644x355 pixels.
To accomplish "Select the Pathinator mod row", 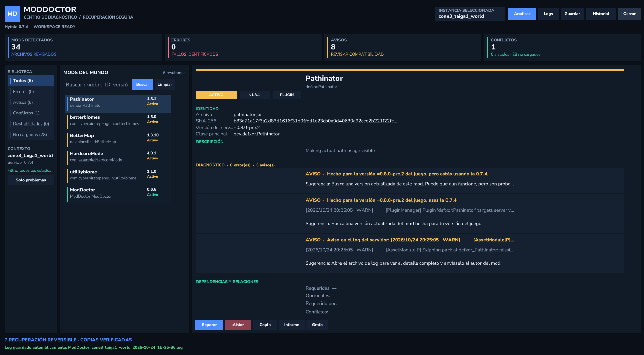I will tap(118, 104).
